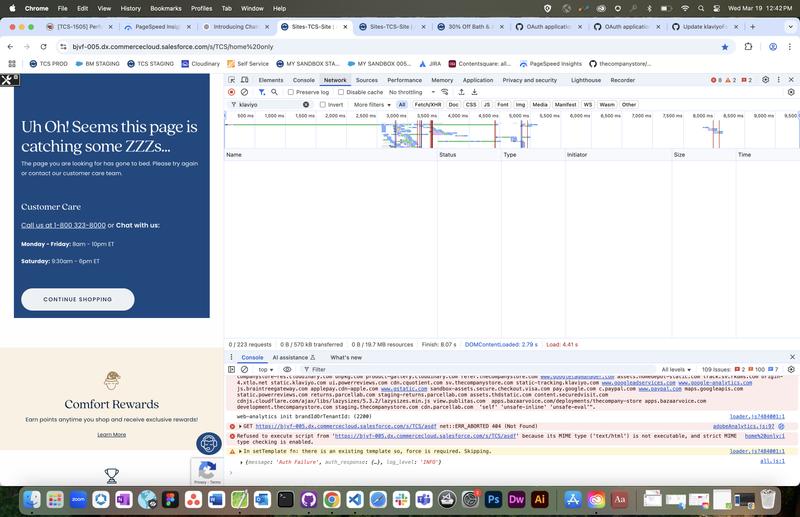Open the No throttling dropdown
The width and height of the screenshot is (800, 517).
[412, 92]
